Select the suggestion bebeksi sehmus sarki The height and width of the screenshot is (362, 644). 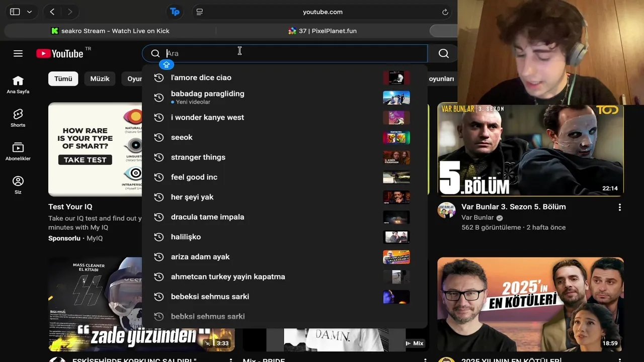click(285, 297)
